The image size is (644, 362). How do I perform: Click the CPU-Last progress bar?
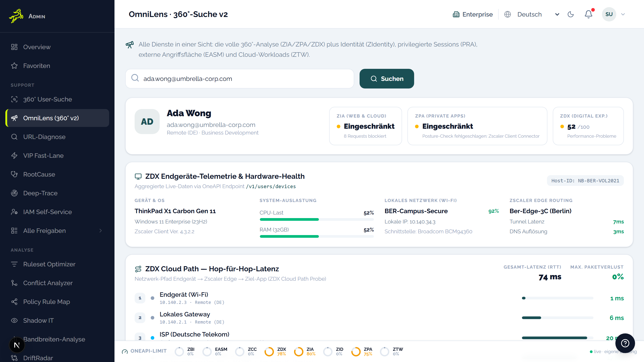[x=316, y=219]
